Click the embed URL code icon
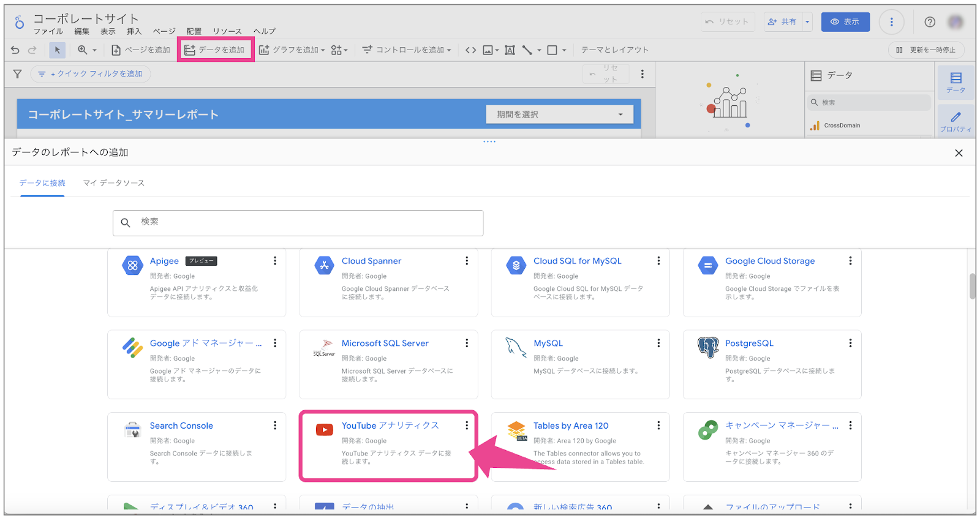980x518 pixels. coord(470,50)
